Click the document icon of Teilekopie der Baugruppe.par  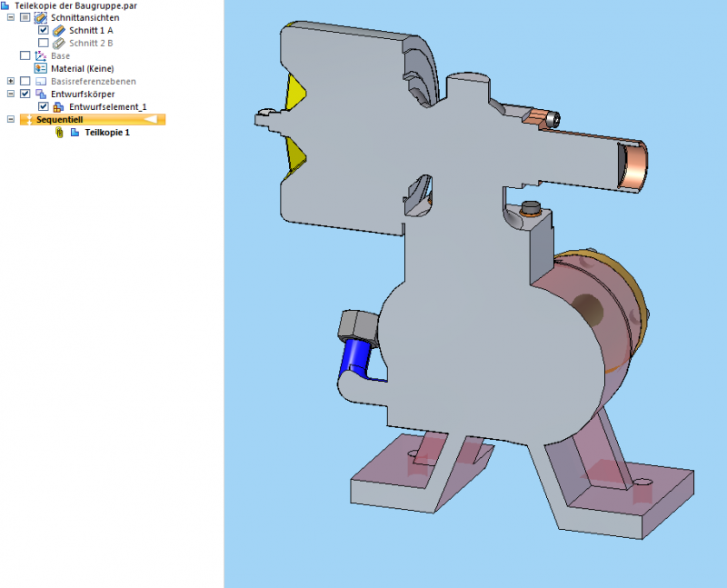5,5
